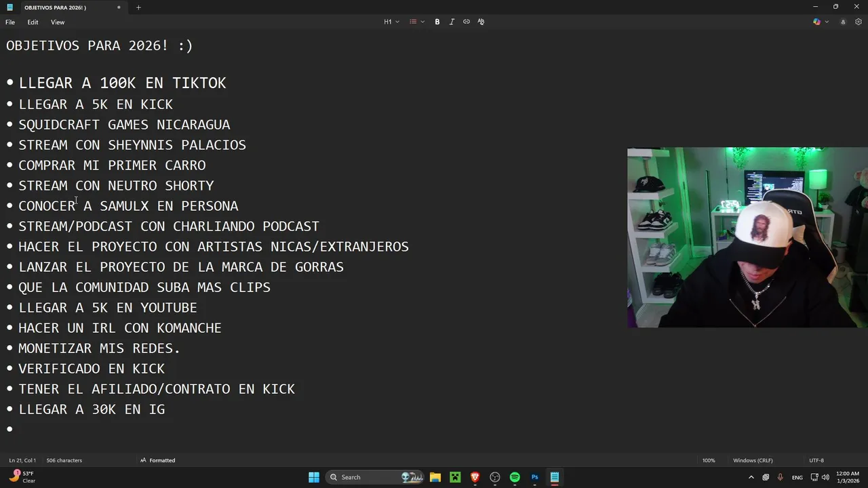Add a new tab with the plus button

coord(138,7)
